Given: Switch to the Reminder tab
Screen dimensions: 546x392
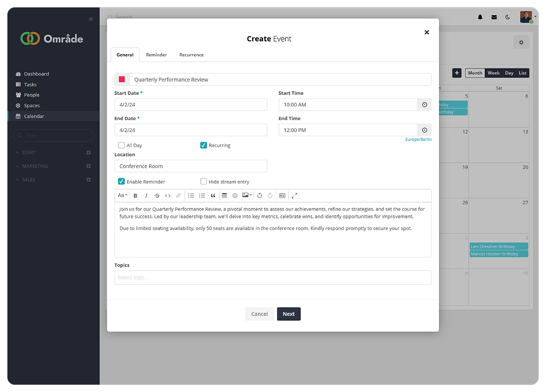Looking at the screenshot, I should (x=156, y=55).
